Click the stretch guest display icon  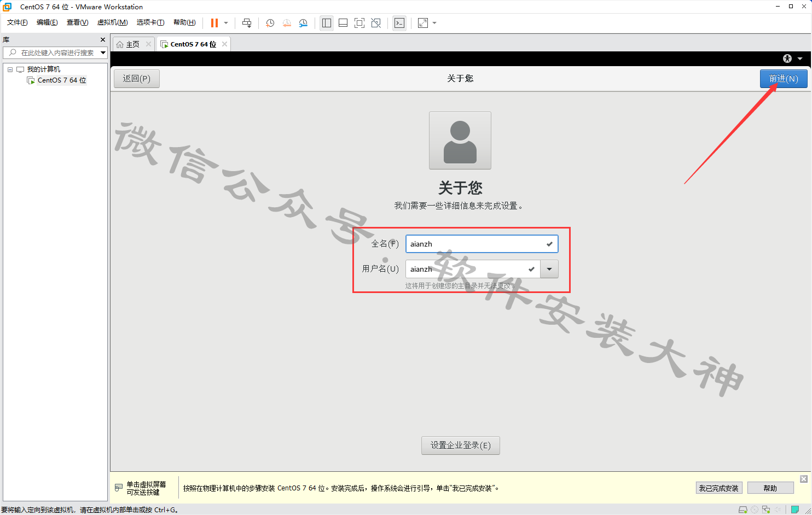tap(423, 23)
